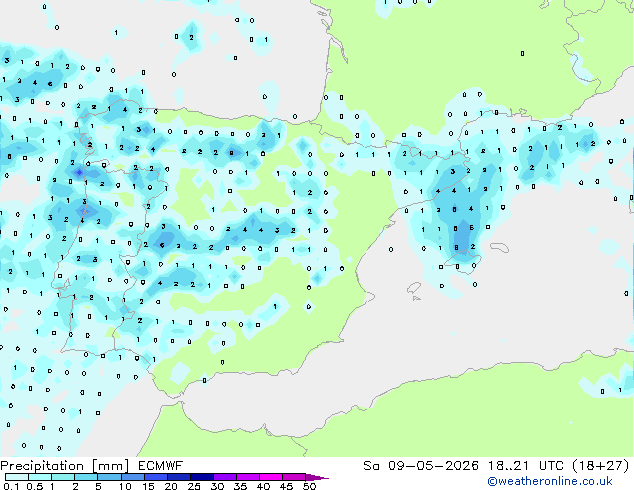The width and height of the screenshot is (634, 490).
Task: Click the "Precipitation" title word
Action: tap(42, 466)
